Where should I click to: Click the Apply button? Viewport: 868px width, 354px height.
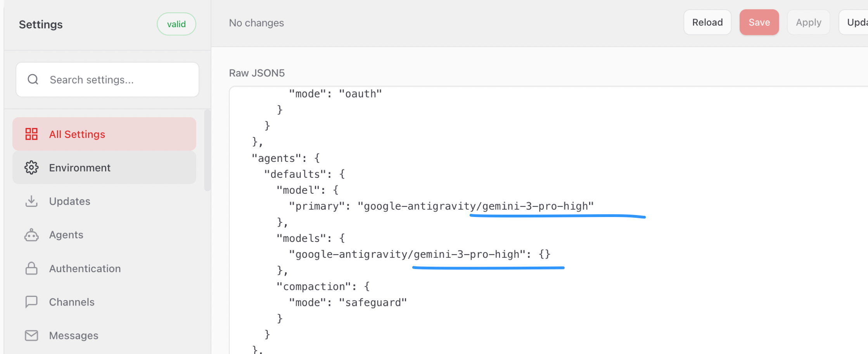tap(808, 23)
